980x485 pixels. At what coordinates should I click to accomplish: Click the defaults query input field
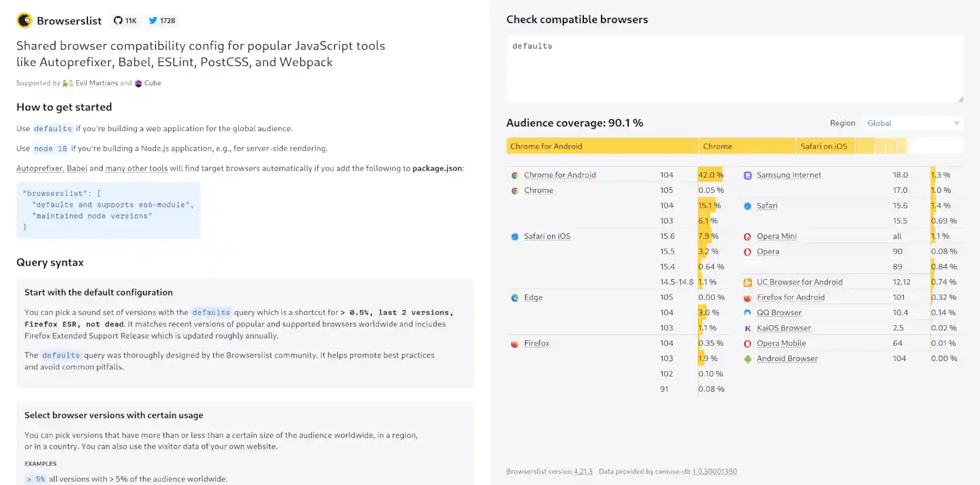pos(734,69)
